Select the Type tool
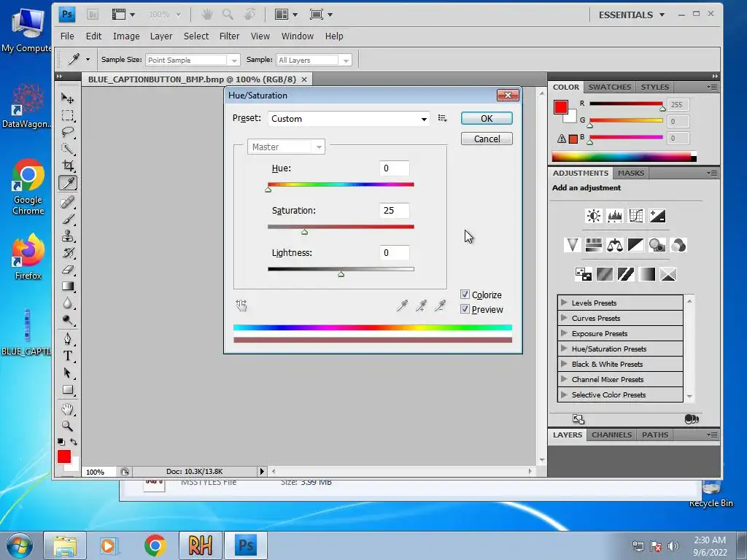Image resolution: width=747 pixels, height=560 pixels. pos(68,356)
